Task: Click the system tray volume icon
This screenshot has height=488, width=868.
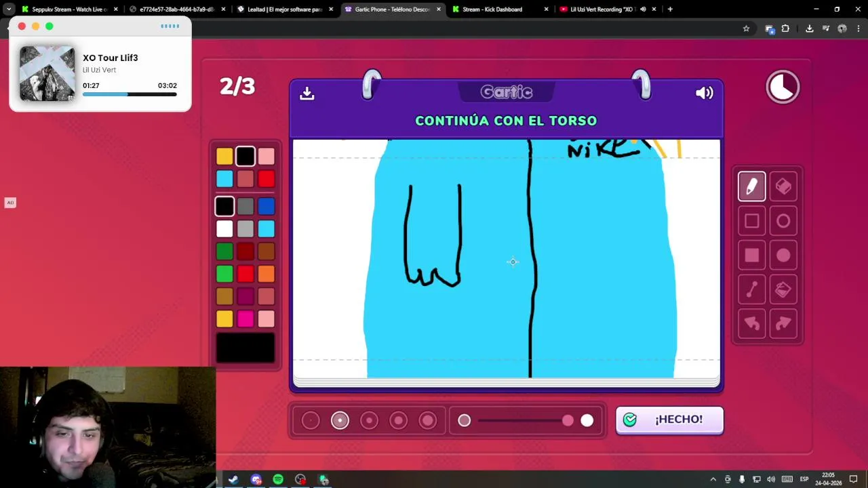Action: click(x=771, y=479)
